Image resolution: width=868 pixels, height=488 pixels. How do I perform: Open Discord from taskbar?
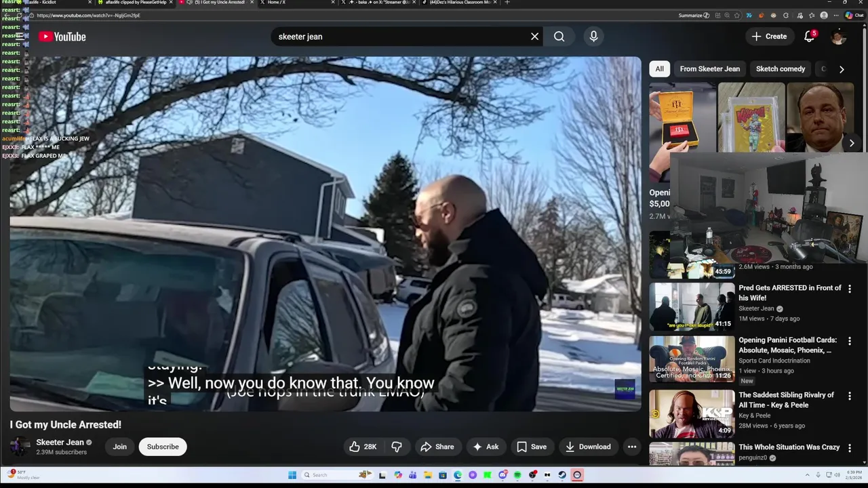pos(502,475)
